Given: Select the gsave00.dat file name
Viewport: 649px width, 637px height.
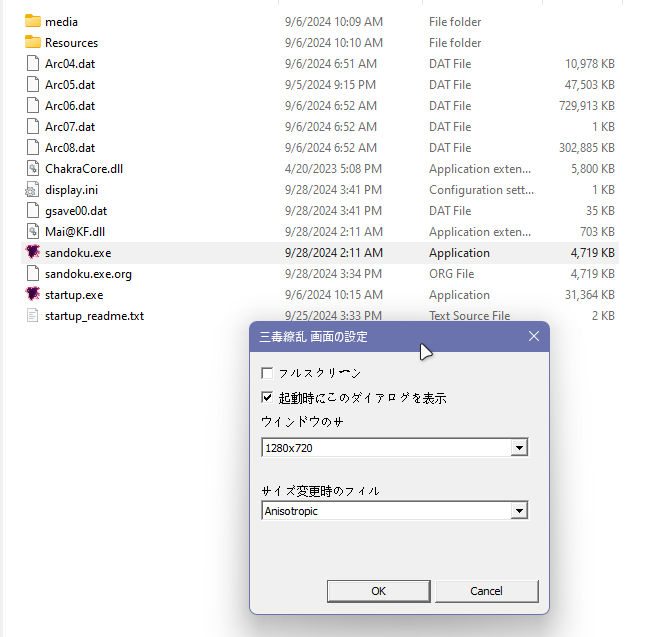Looking at the screenshot, I should [76, 211].
